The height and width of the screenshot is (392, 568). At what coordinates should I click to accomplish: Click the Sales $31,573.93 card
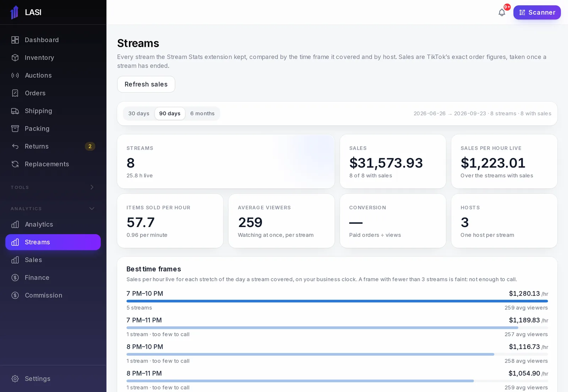[393, 161]
